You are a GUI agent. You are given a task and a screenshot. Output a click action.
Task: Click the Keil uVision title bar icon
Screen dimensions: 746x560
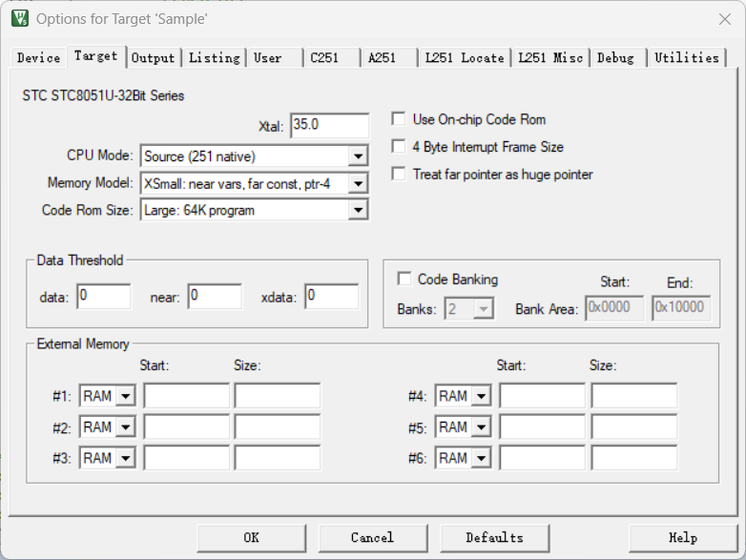pyautogui.click(x=19, y=18)
